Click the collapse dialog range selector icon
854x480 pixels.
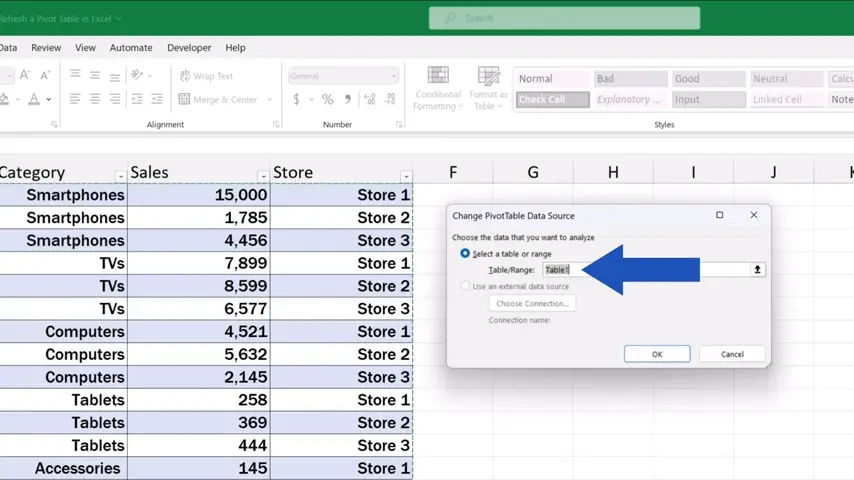(758, 270)
